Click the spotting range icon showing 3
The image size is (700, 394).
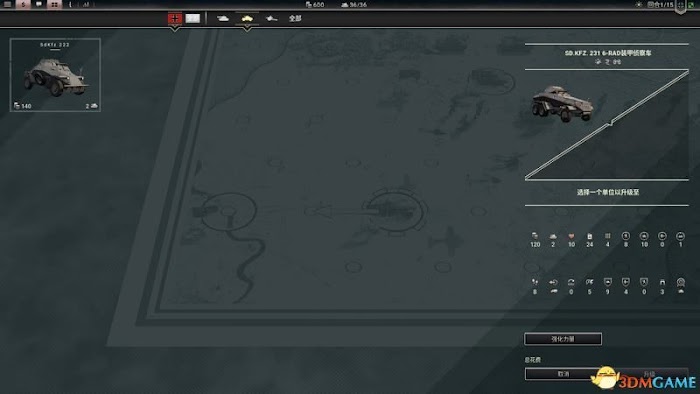662,282
